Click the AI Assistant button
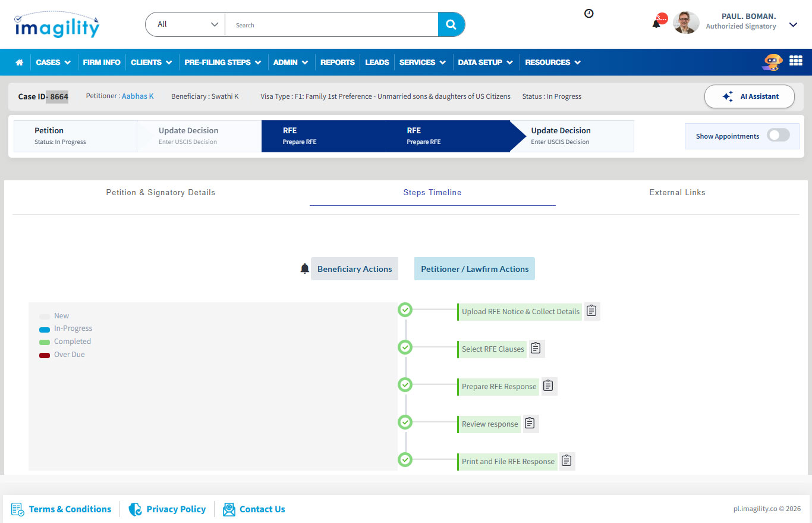The height and width of the screenshot is (523, 812). tap(749, 96)
